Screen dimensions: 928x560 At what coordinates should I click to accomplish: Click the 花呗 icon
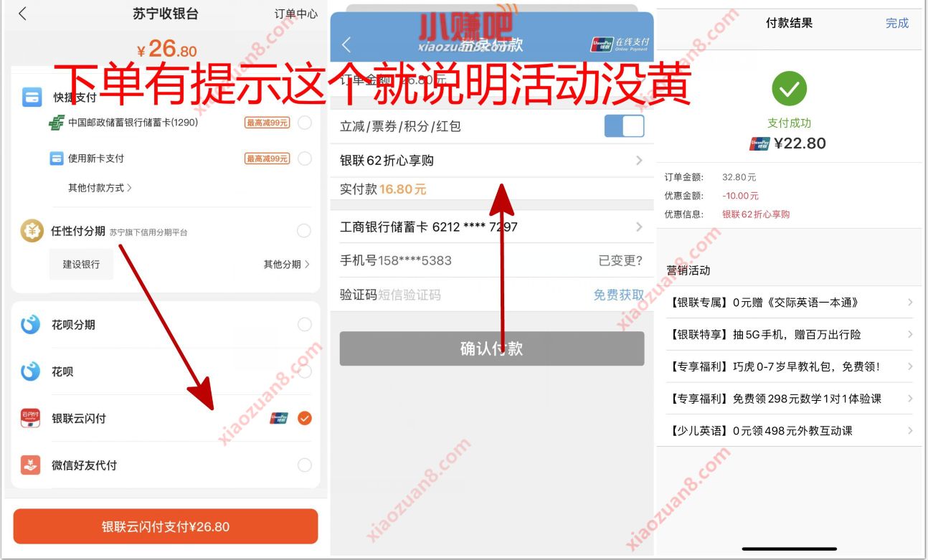tap(30, 371)
